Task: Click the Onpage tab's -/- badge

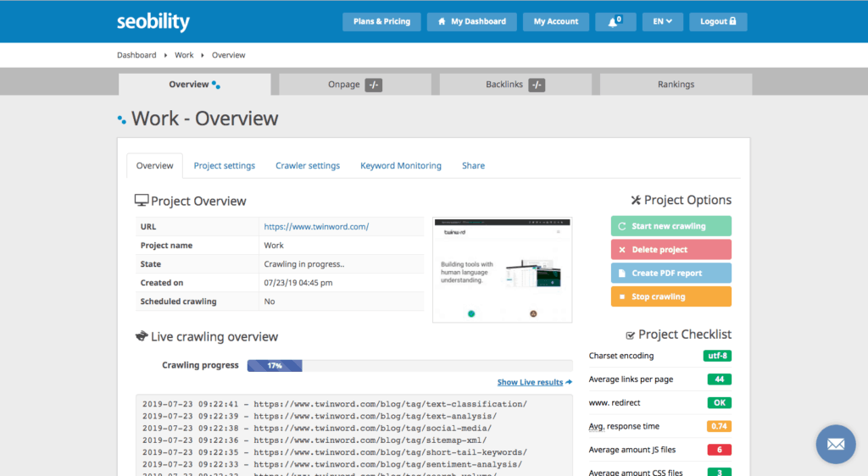Action: (x=374, y=85)
